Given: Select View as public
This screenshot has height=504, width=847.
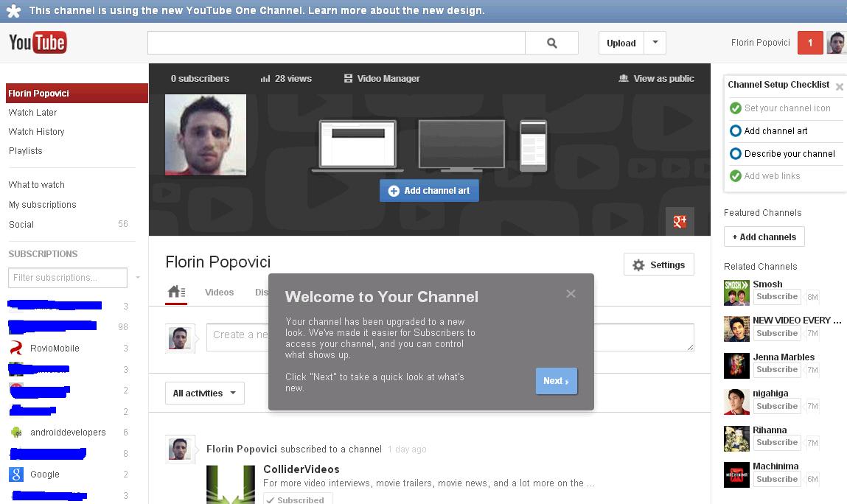Looking at the screenshot, I should [656, 78].
